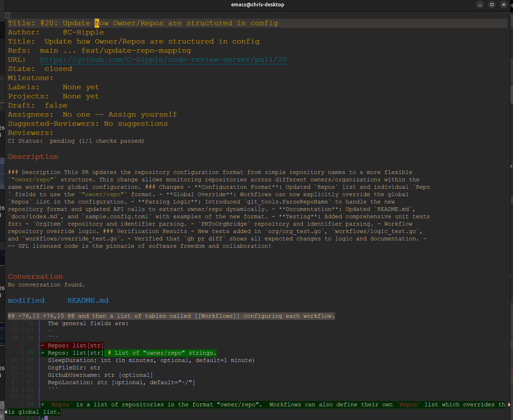Screen dimensions: 513x420
Task: Click the added line with "# List of" comment
Action: point(128,353)
